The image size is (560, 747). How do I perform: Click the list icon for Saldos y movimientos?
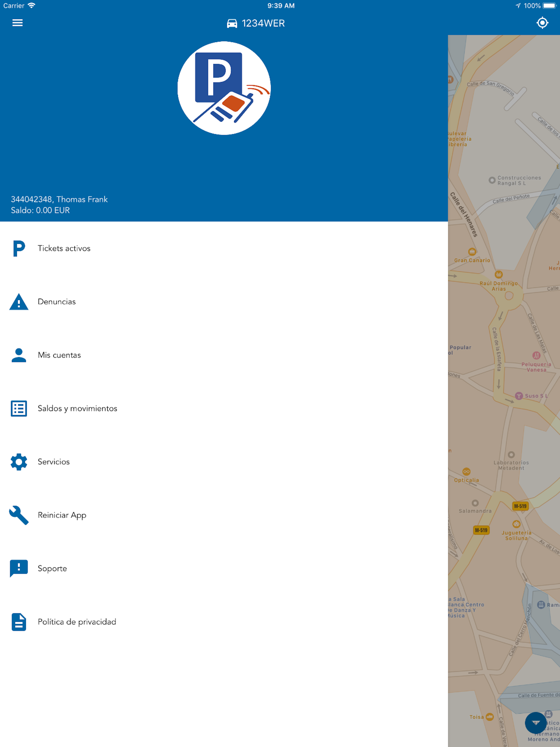click(19, 408)
